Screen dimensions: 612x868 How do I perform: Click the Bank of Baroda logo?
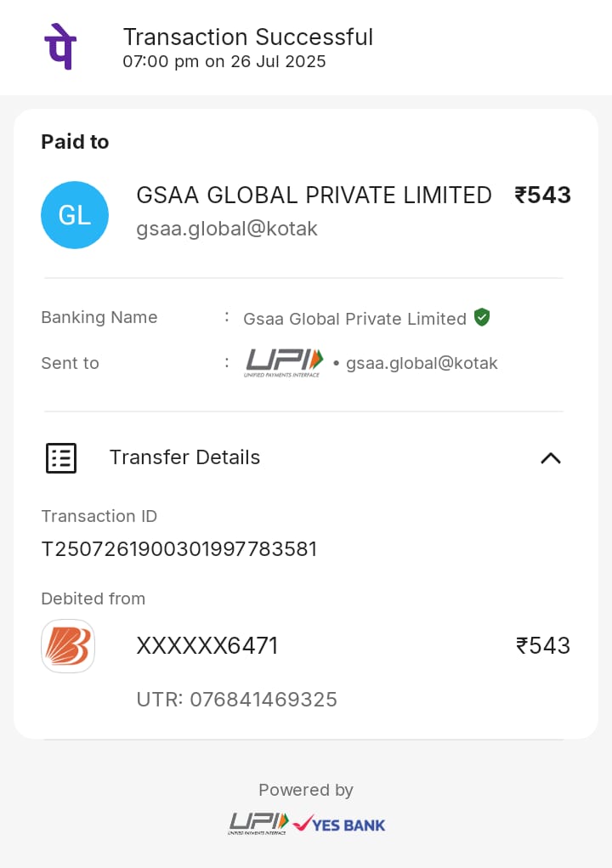coord(68,646)
